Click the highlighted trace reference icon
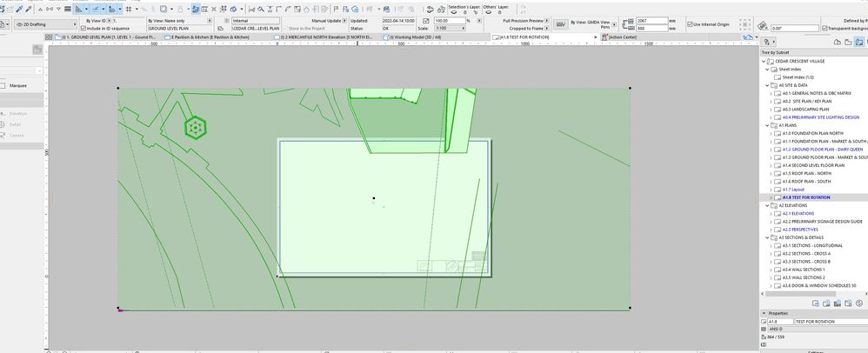Image resolution: width=868 pixels, height=353 pixels. coord(196,10)
